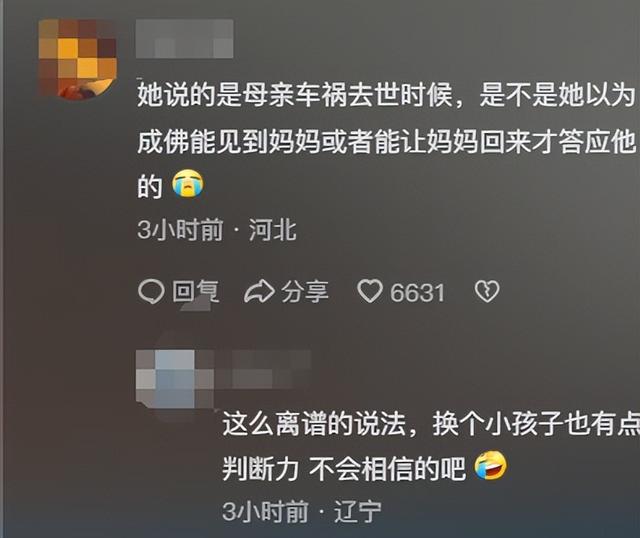
Task: Click the 6631 like count
Action: pos(417,293)
